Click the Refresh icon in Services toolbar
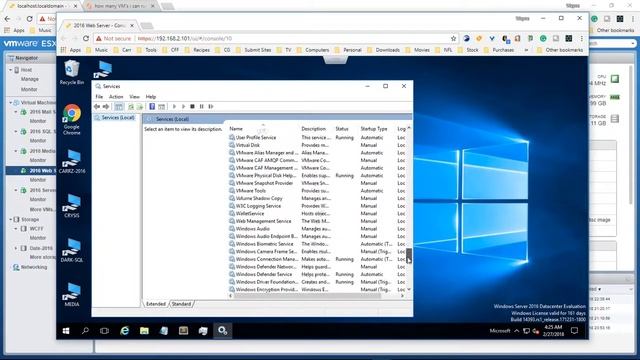 131,107
